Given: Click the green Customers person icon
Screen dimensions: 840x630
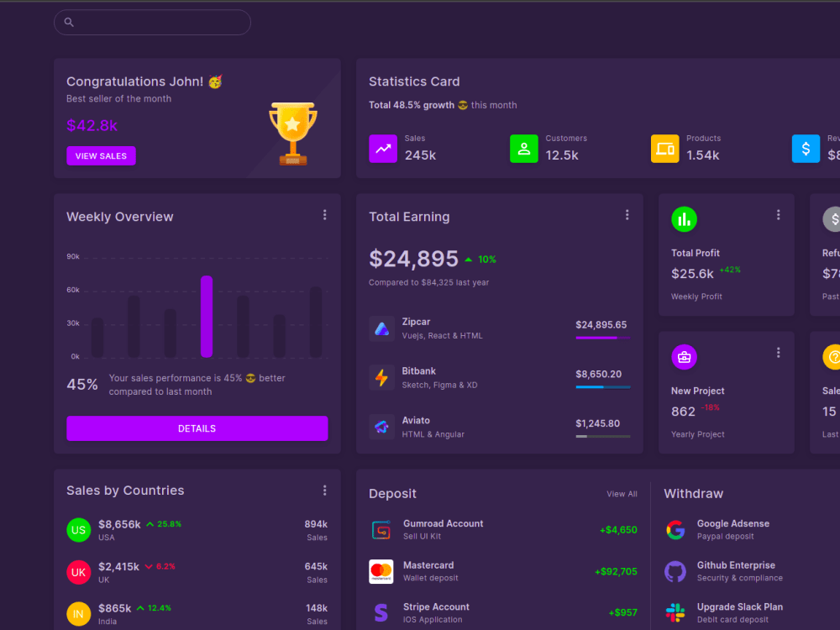Looking at the screenshot, I should coord(524,149).
